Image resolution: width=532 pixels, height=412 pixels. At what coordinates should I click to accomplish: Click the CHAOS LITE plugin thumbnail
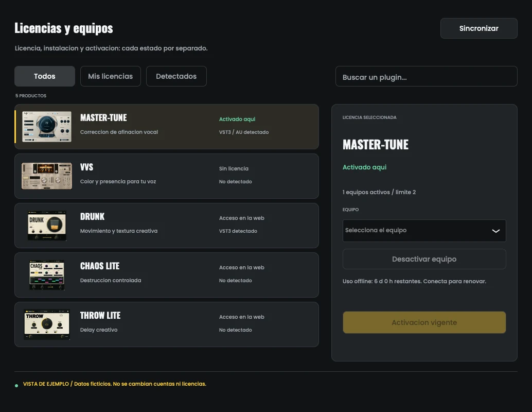47,275
